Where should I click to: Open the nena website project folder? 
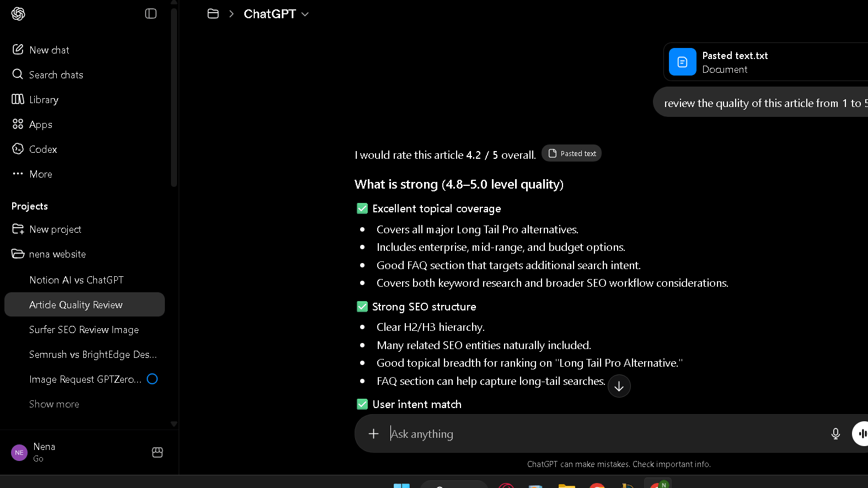tap(84, 254)
